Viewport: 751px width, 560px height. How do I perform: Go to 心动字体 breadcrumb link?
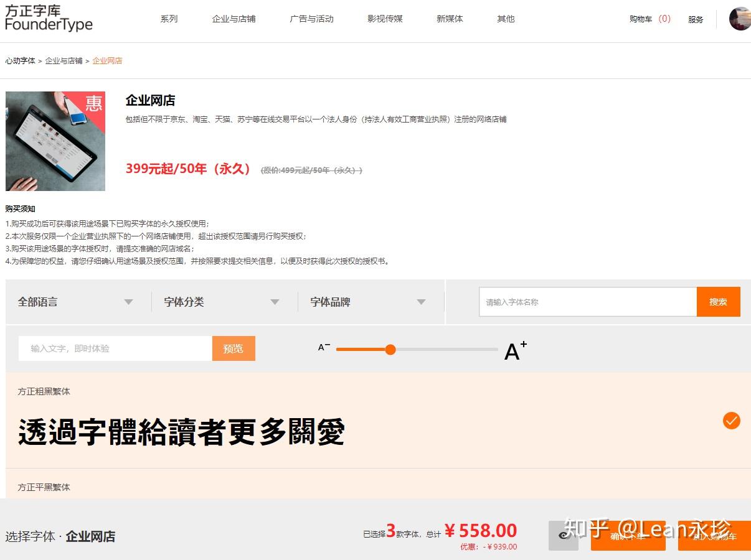pyautogui.click(x=21, y=61)
